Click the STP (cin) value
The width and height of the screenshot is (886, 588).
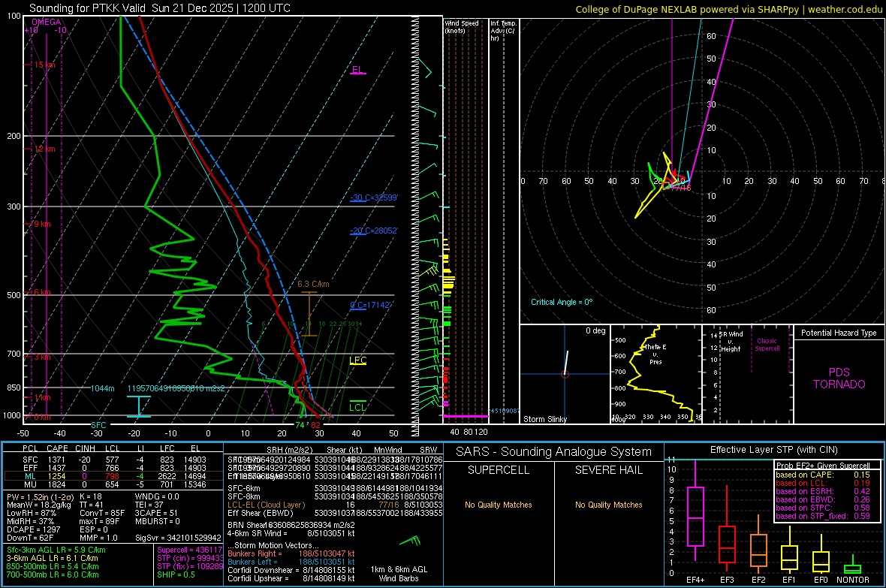click(x=190, y=558)
